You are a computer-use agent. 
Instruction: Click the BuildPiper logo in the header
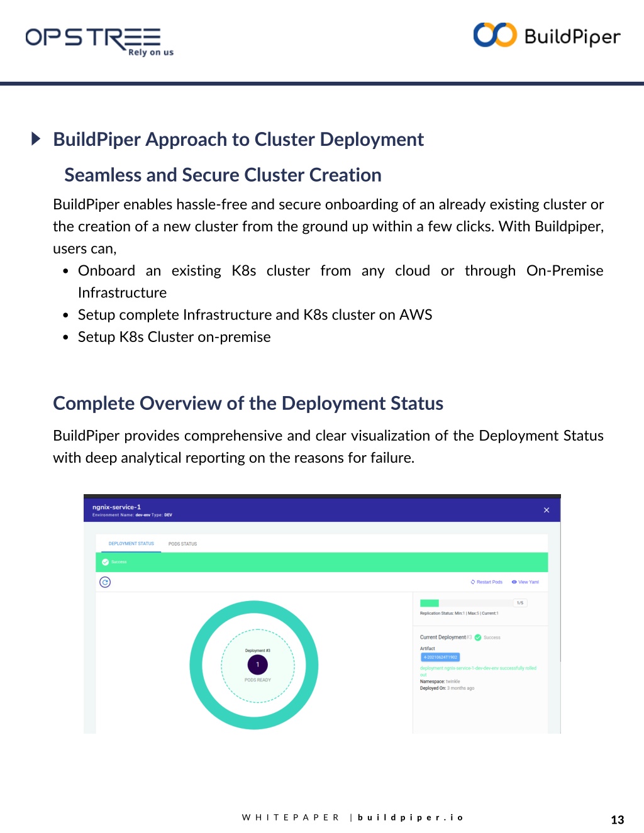[x=547, y=36]
